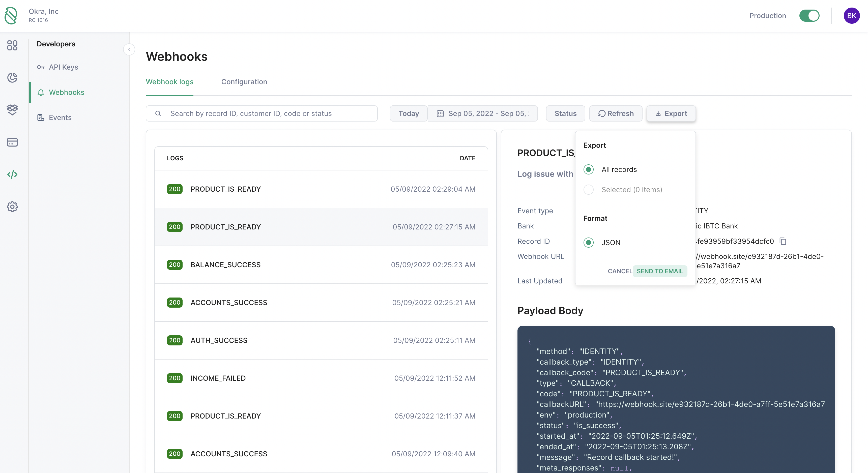The height and width of the screenshot is (473, 868).
Task: Open the Sep 05 date range picker
Action: pos(482,113)
